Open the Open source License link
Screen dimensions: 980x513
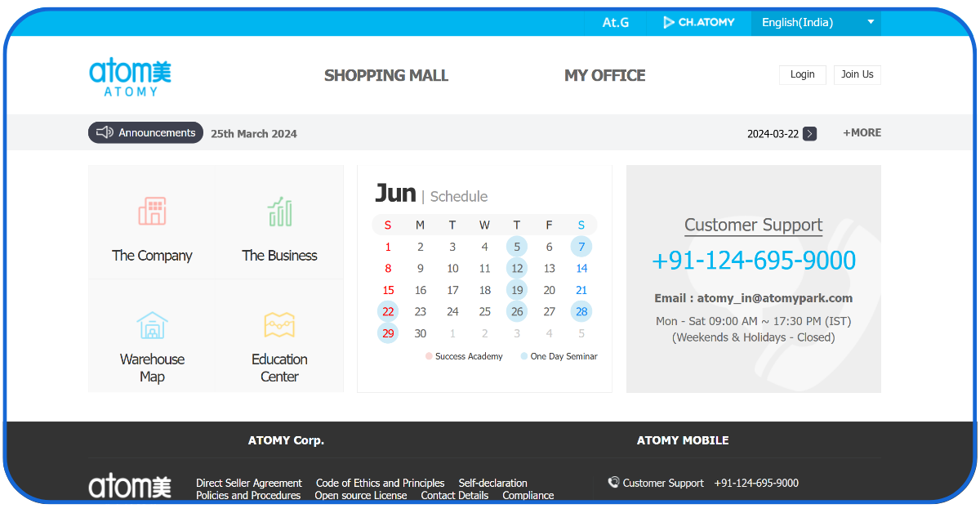click(x=361, y=496)
